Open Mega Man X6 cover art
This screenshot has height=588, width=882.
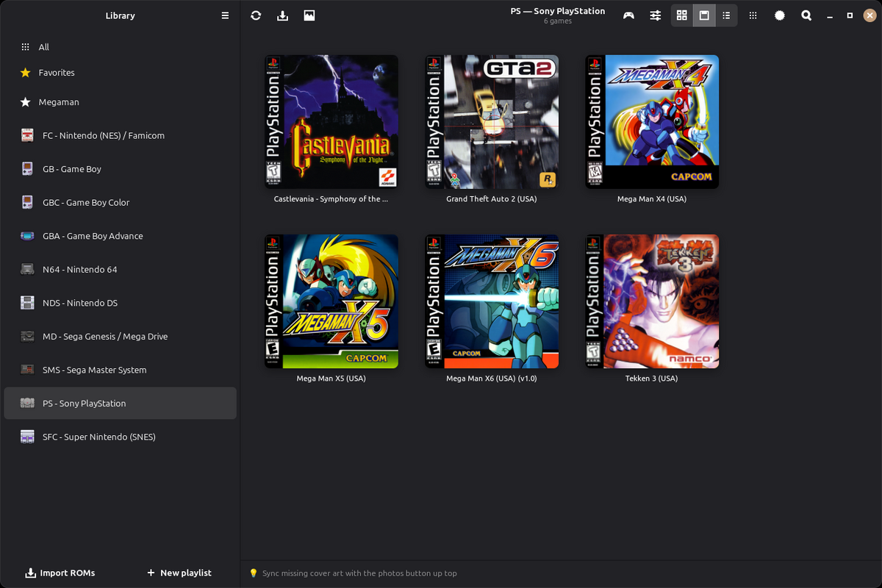492,301
